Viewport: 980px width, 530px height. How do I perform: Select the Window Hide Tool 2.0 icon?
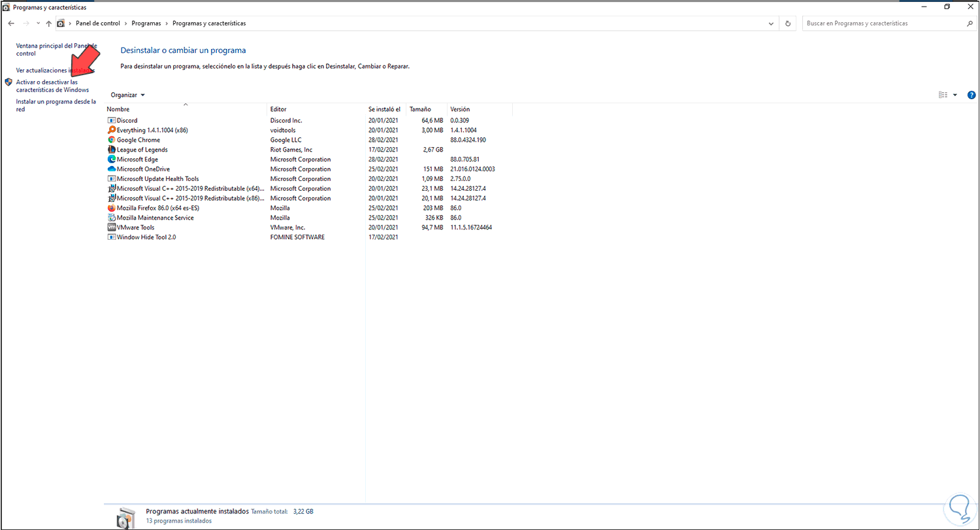(111, 237)
